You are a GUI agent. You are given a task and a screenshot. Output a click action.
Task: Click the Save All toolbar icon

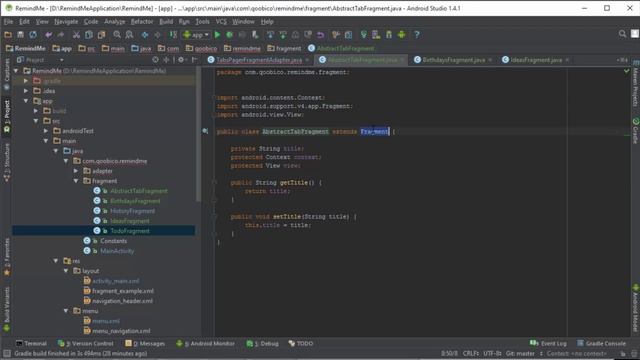pyautogui.click(x=20, y=35)
